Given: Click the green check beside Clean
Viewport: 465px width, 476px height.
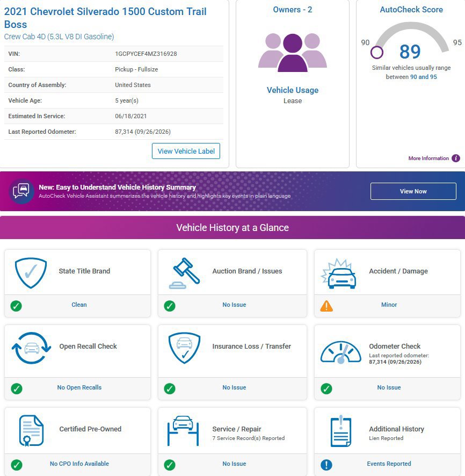Looking at the screenshot, I should click(16, 306).
